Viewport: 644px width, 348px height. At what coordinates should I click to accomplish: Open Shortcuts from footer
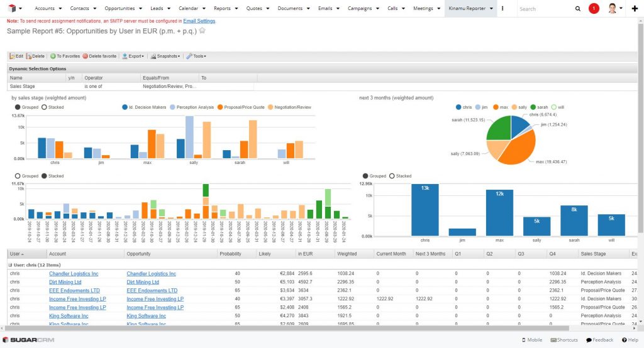pos(564,340)
